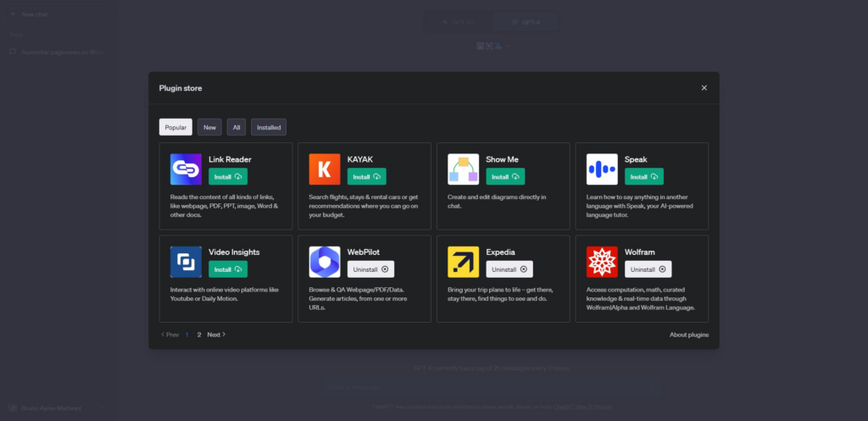This screenshot has height=421, width=868.
Task: Click the Expedia plugin logo
Action: point(463,262)
